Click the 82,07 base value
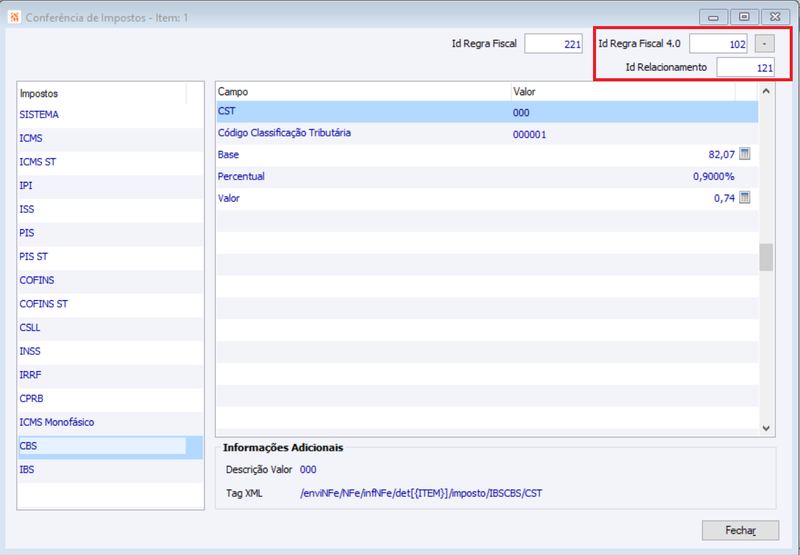 pyautogui.click(x=721, y=155)
